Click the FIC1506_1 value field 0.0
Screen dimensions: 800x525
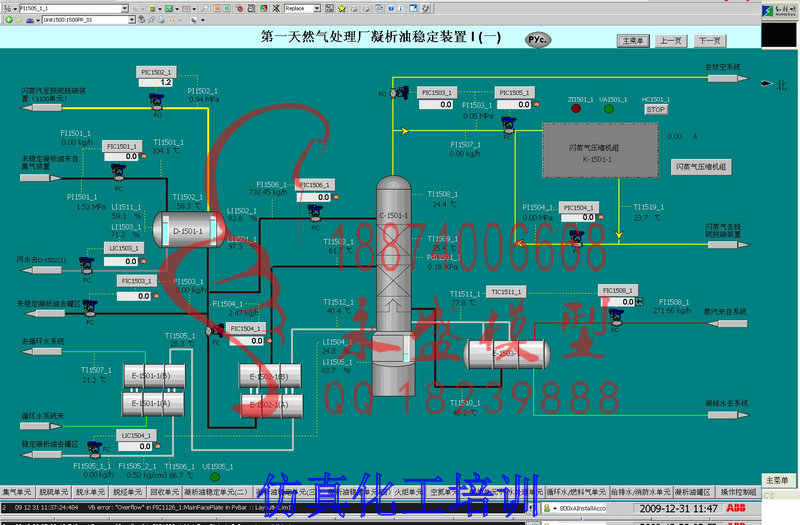314,197
